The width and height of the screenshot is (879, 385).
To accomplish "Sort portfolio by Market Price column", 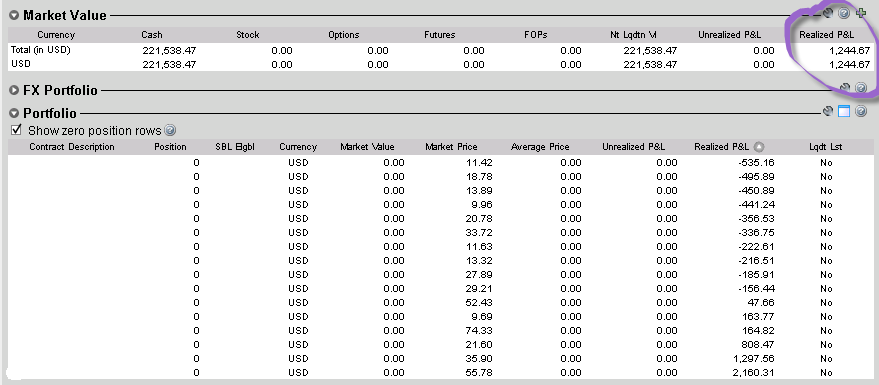I will [451, 147].
